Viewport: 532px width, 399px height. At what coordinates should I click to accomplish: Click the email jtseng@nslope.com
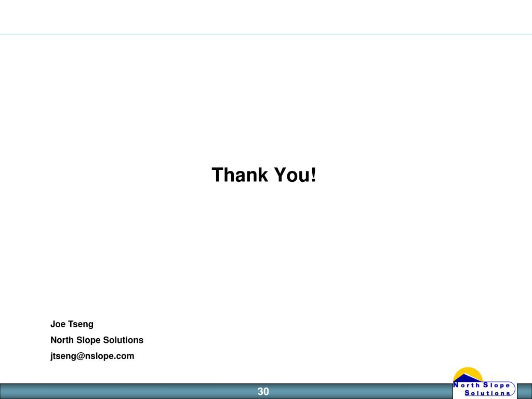coord(92,356)
